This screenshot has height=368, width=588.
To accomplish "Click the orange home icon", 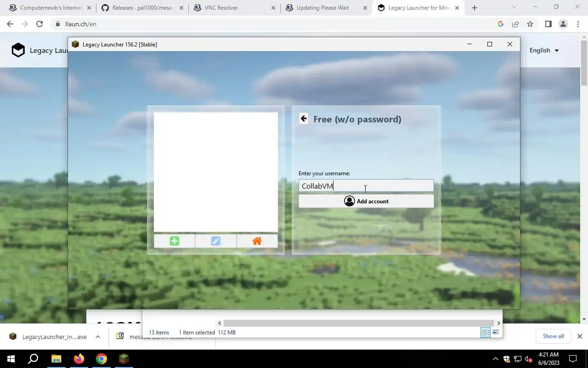I will [x=257, y=241].
